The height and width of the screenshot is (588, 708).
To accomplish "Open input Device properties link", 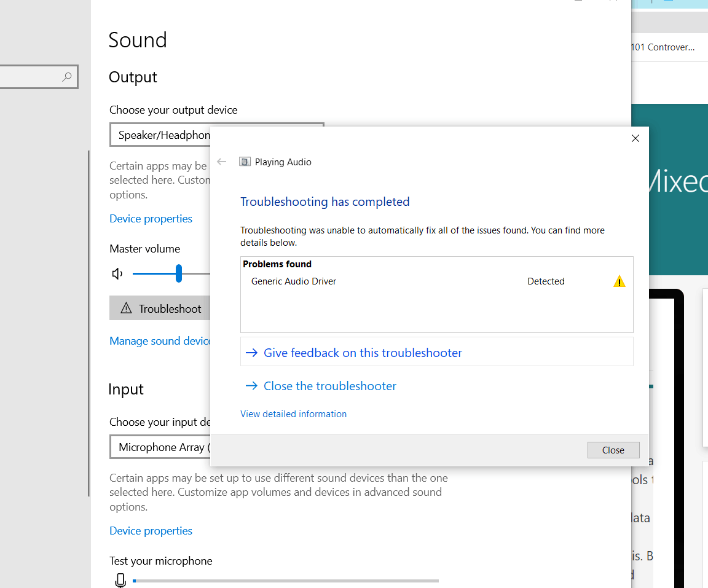I will click(151, 531).
